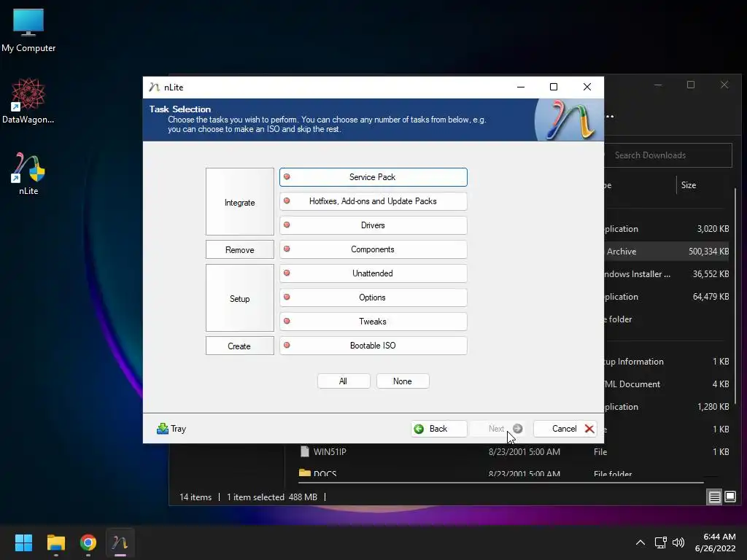The height and width of the screenshot is (560, 747).
Task: Open the Windows Start menu
Action: pos(23,542)
